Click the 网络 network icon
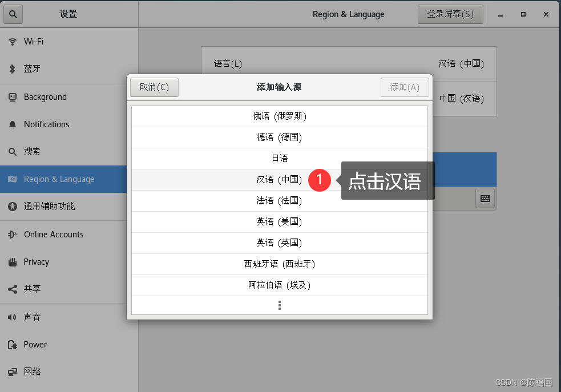This screenshot has width=561, height=392. [x=13, y=372]
